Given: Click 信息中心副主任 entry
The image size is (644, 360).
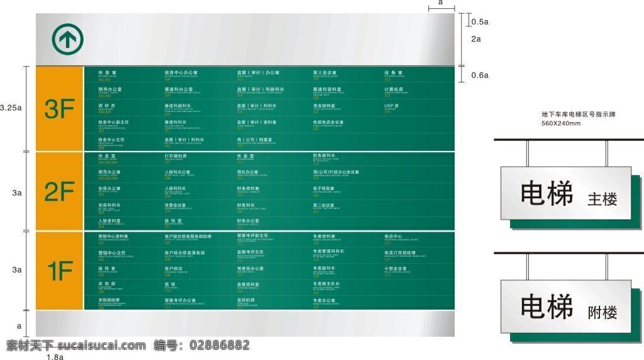Looking at the screenshot, I should (x=113, y=122).
